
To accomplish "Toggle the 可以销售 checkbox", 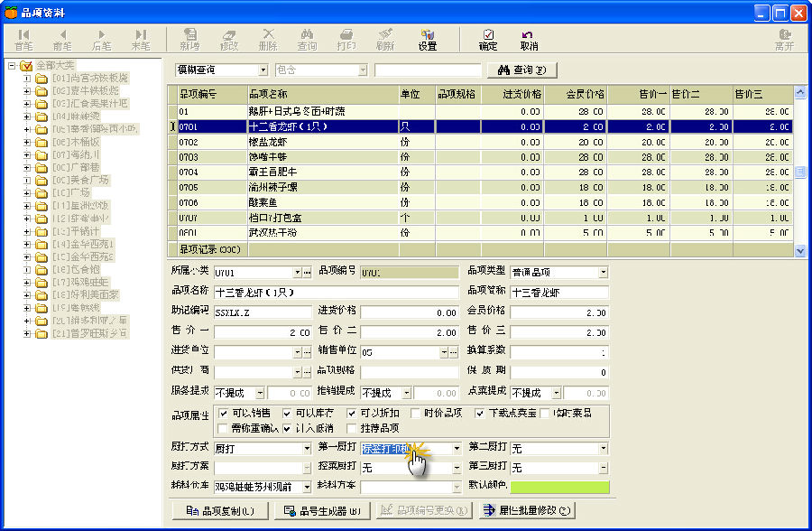I will point(224,413).
